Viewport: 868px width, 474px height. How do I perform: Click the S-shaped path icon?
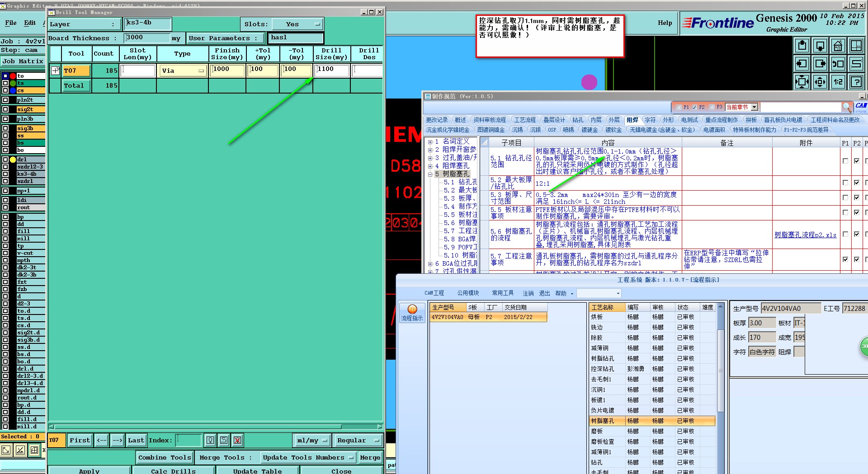point(856,63)
